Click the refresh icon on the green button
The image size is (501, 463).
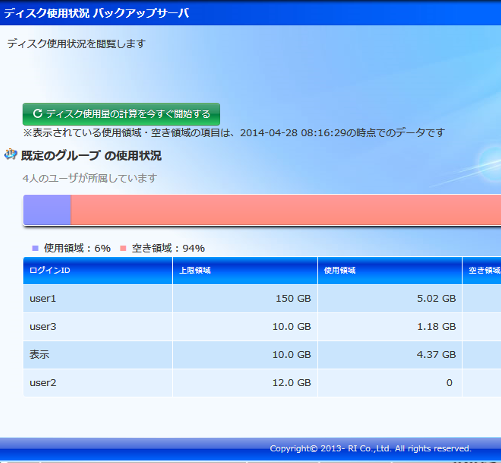click(37, 114)
